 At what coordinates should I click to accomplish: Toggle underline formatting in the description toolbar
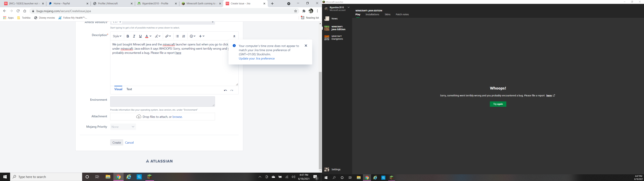point(141,36)
